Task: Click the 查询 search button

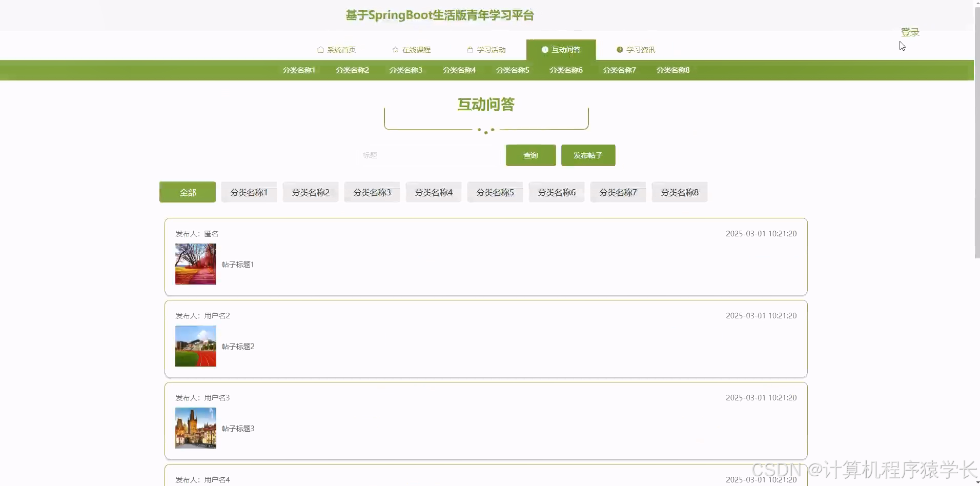Action: (x=530, y=155)
